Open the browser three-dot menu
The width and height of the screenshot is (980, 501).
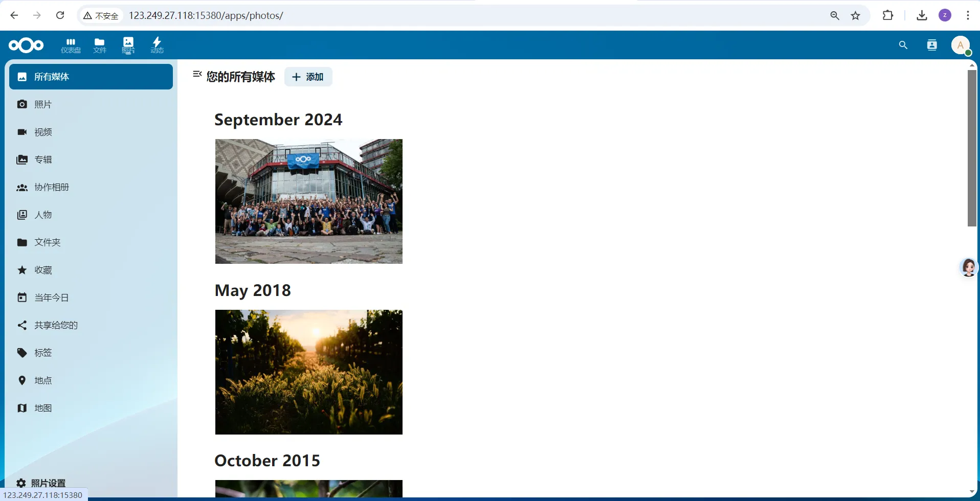[968, 15]
